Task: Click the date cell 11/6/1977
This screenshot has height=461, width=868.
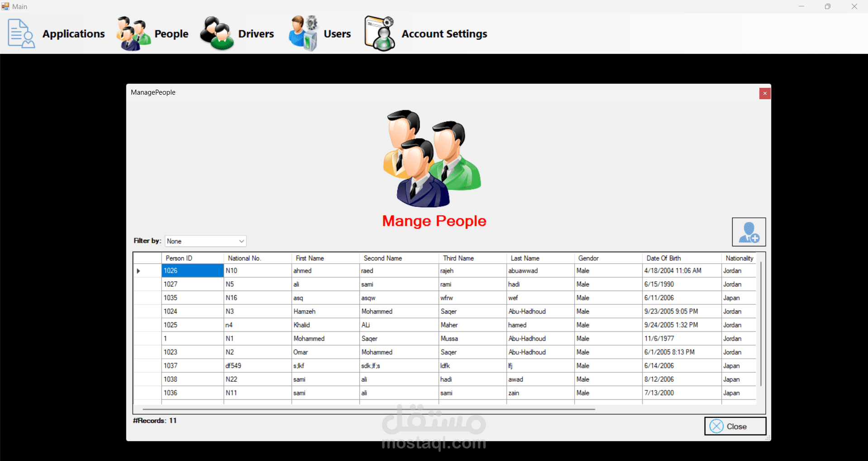Action: point(682,339)
